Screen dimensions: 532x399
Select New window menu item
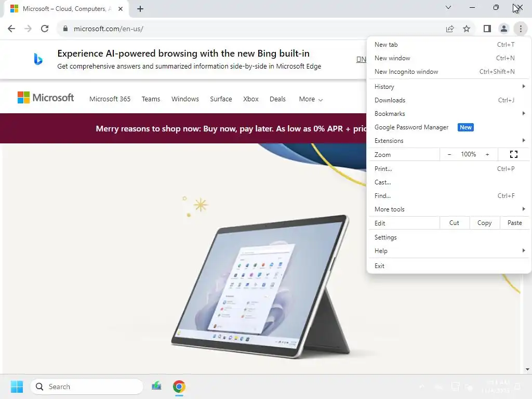448,58
